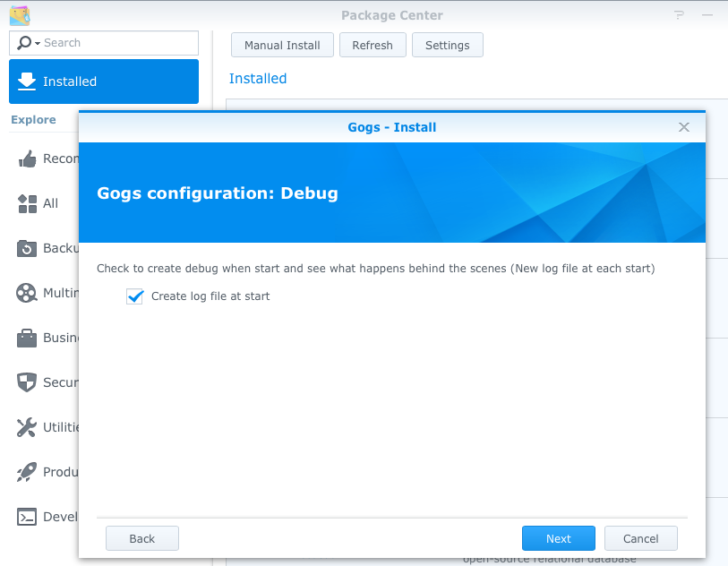Go Back in Gogs install wizard
Image resolution: width=728 pixels, height=566 pixels.
(x=142, y=538)
